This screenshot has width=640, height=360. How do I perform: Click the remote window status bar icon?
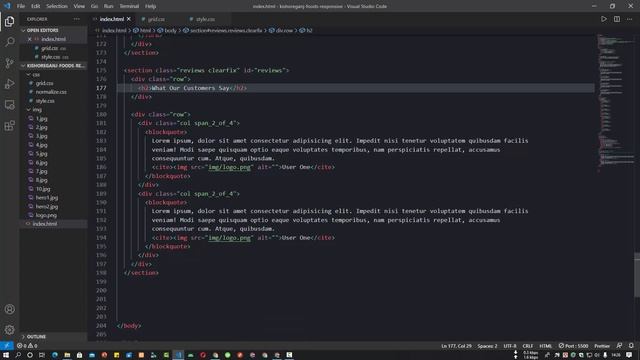pyautogui.click(x=7, y=346)
